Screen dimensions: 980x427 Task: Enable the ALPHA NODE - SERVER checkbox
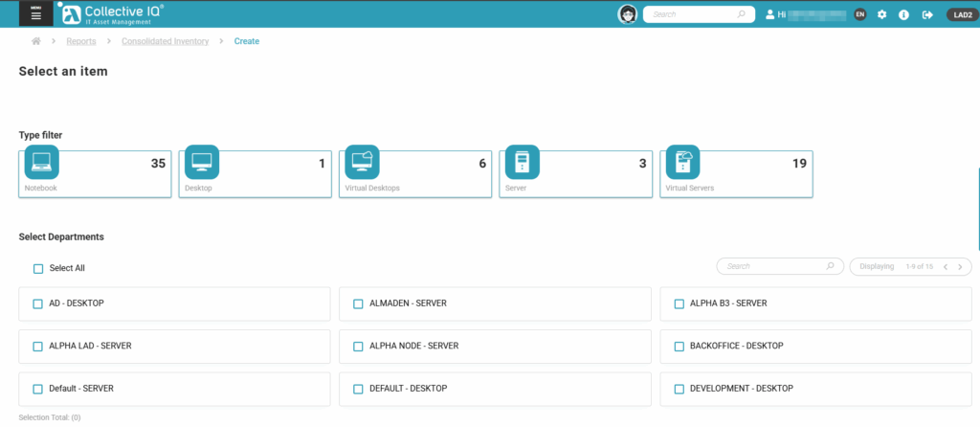[359, 347]
